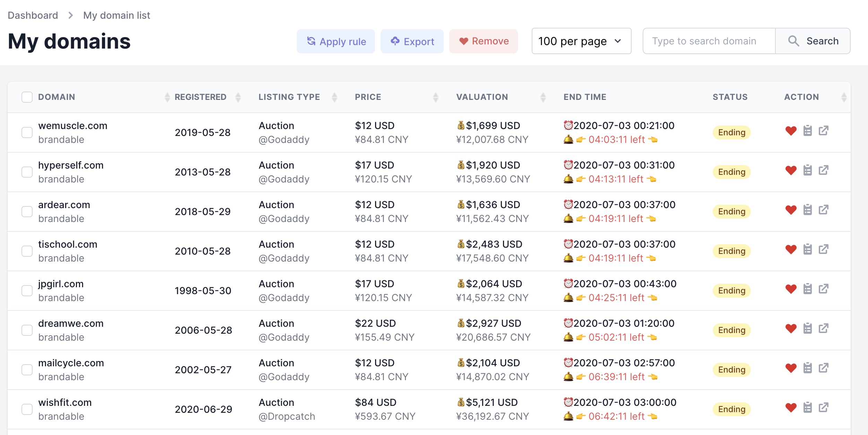Open the 100 per page dropdown
Screen dimensions: 868x435
pyautogui.click(x=581, y=41)
